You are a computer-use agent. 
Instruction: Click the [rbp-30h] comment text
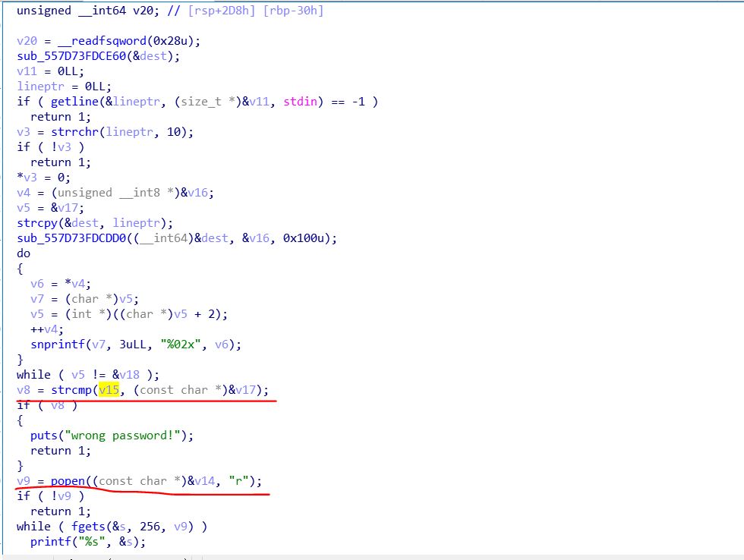coord(293,11)
